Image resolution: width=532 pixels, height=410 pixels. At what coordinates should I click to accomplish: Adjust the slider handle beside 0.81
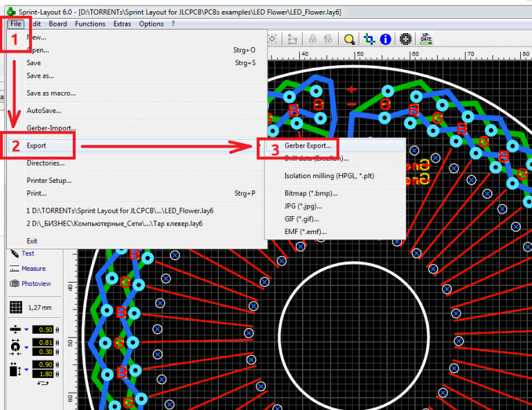(x=57, y=343)
